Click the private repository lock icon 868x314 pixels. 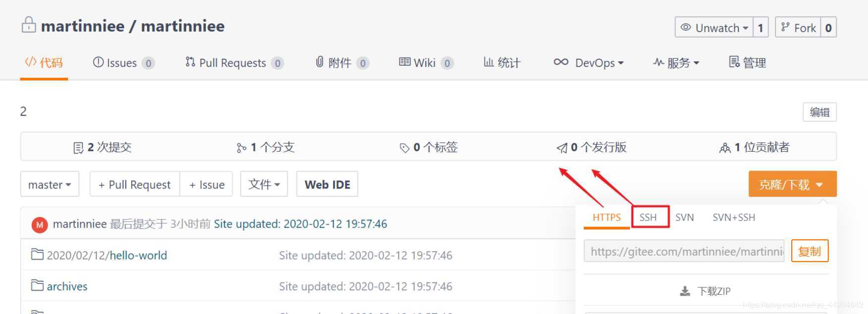click(x=29, y=25)
